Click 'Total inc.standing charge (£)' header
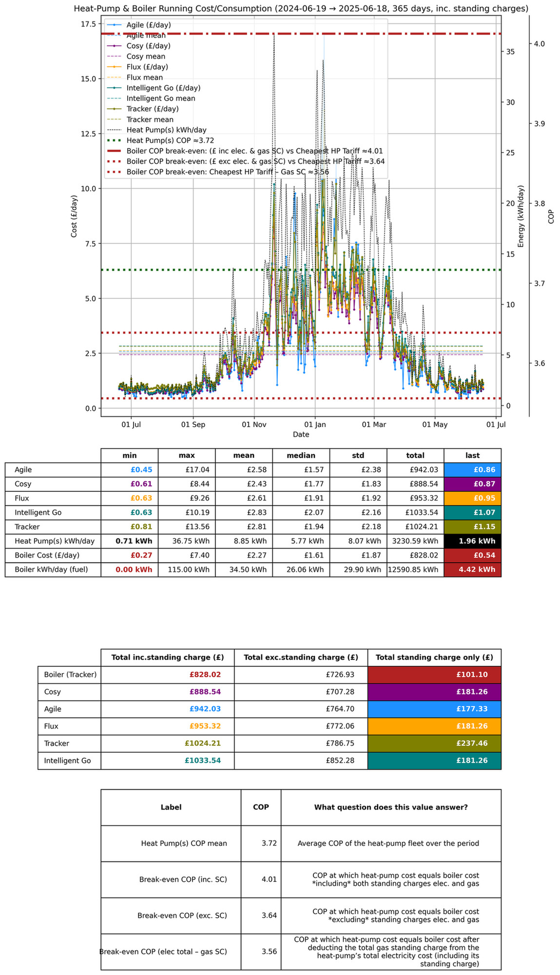Screen dimensions: 560x975 [x=168, y=657]
